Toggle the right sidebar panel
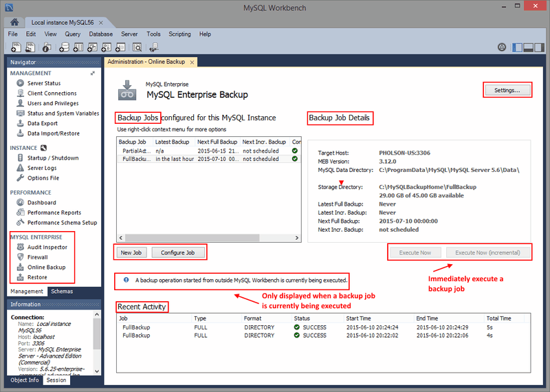550x392 pixels. (540, 47)
